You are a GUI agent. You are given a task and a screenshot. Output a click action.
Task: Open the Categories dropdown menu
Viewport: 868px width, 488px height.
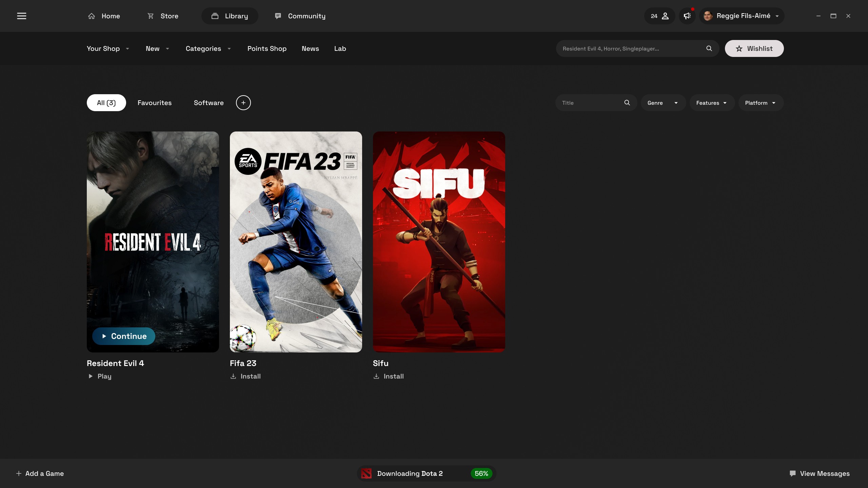(208, 48)
